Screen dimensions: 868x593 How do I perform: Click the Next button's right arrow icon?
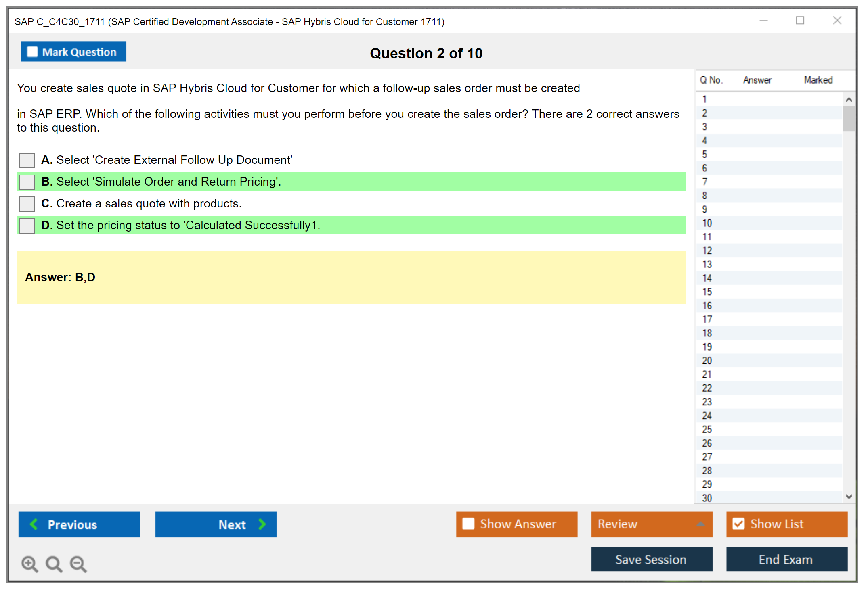click(x=262, y=524)
